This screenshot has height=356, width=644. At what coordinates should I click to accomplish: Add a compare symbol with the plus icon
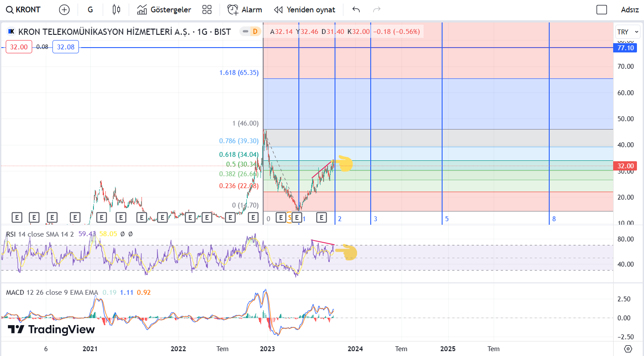64,10
